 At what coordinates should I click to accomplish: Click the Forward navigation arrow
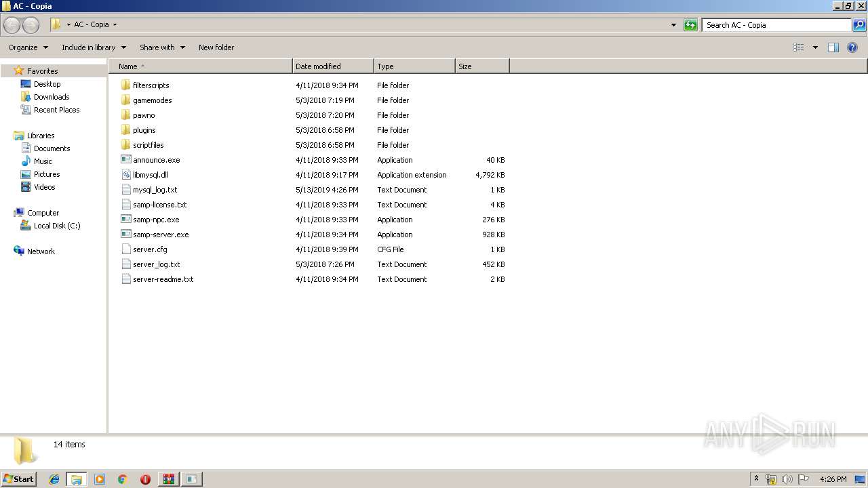click(x=31, y=25)
